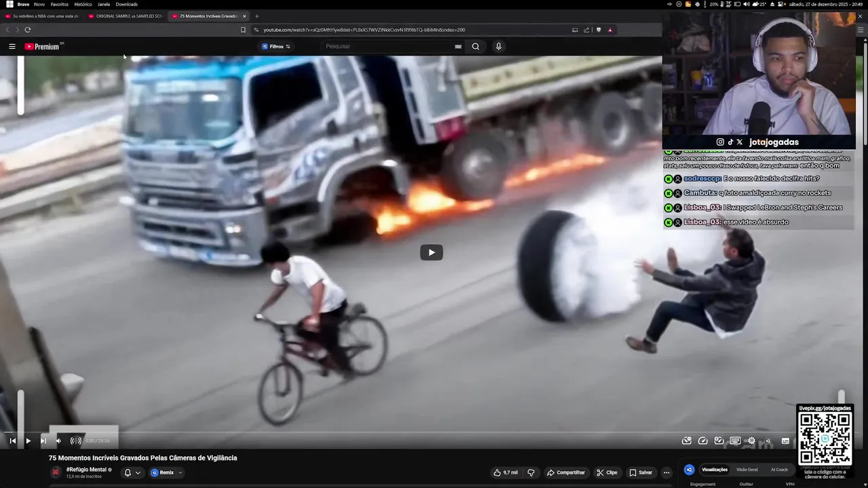Select the Visualizações tab in side panel
Viewport: 868px width, 488px height.
pyautogui.click(x=715, y=470)
